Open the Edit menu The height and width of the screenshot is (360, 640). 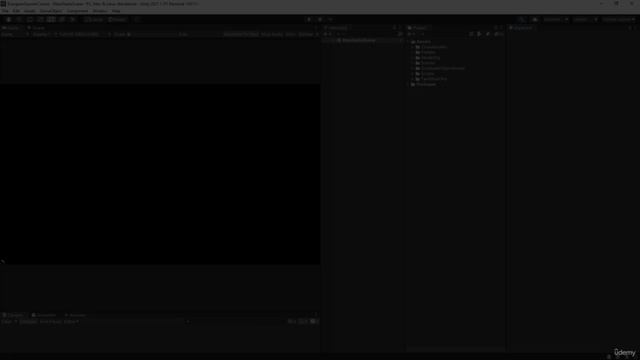[16, 11]
